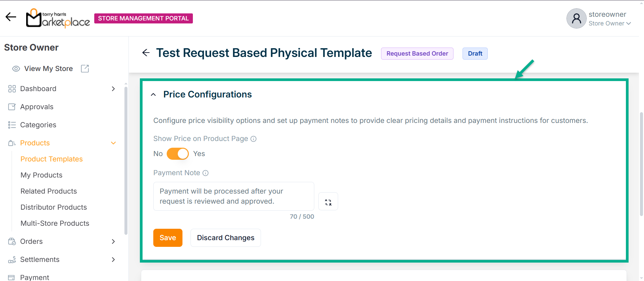
Task: Collapse the Price Configurations section
Action: point(153,95)
